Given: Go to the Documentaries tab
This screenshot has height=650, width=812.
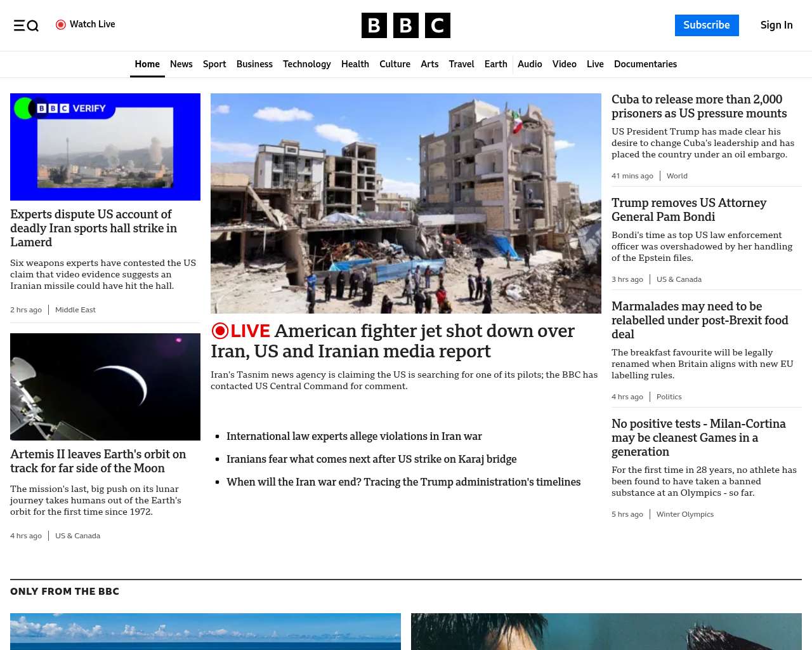Looking at the screenshot, I should point(645,64).
